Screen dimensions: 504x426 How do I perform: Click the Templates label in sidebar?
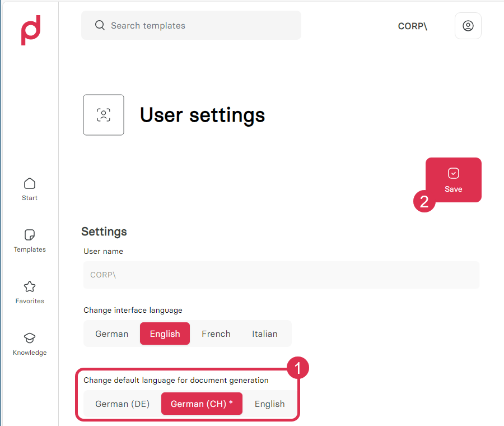tap(30, 249)
